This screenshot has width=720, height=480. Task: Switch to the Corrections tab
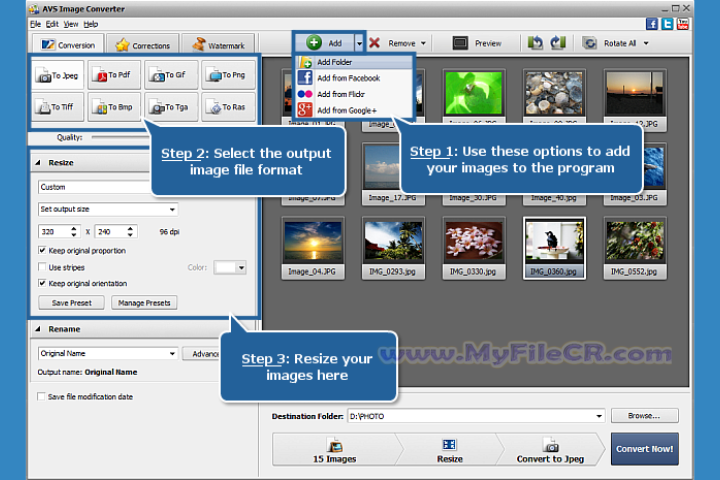click(142, 45)
